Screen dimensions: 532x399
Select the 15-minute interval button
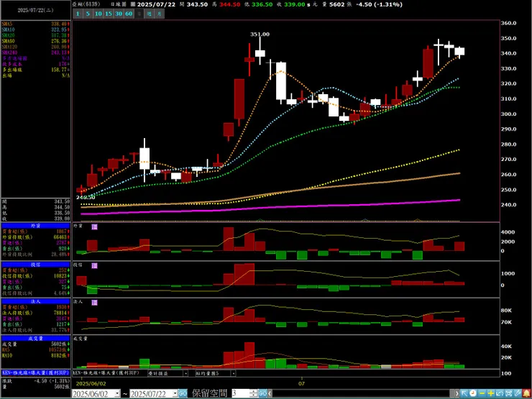(x=109, y=14)
